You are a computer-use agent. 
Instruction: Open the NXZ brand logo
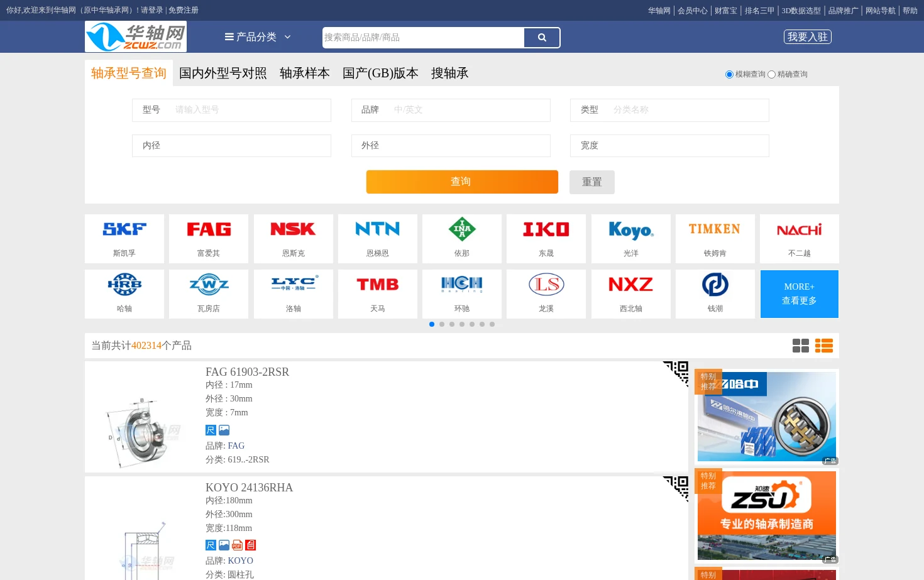[631, 285]
